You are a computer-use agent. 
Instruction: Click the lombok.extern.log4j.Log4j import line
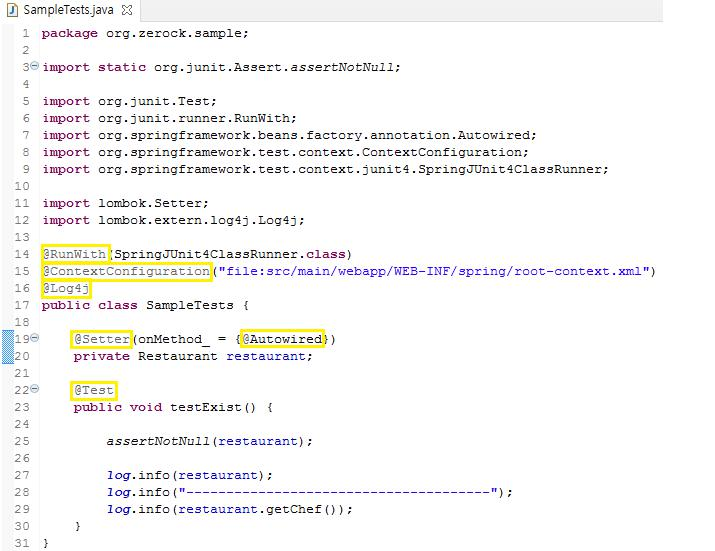tap(173, 220)
